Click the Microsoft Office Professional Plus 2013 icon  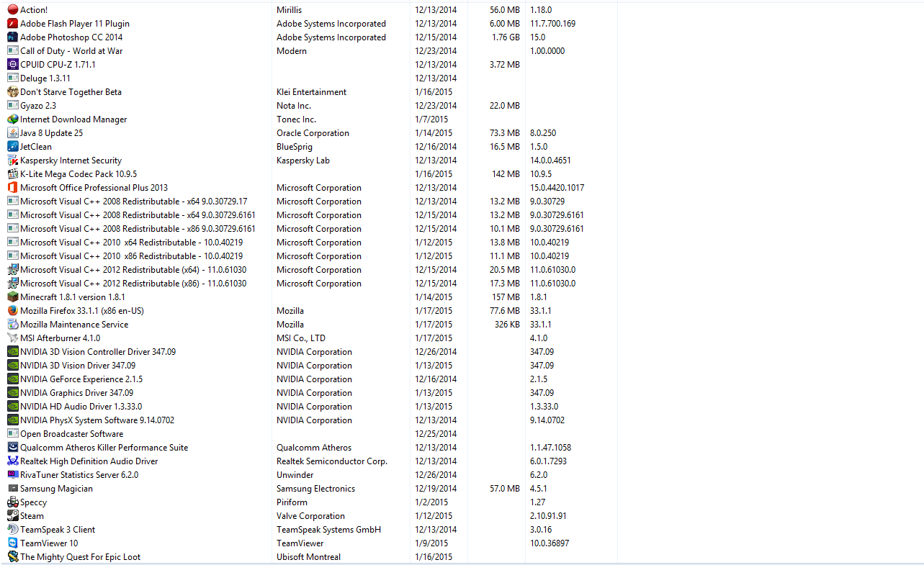pyautogui.click(x=13, y=188)
